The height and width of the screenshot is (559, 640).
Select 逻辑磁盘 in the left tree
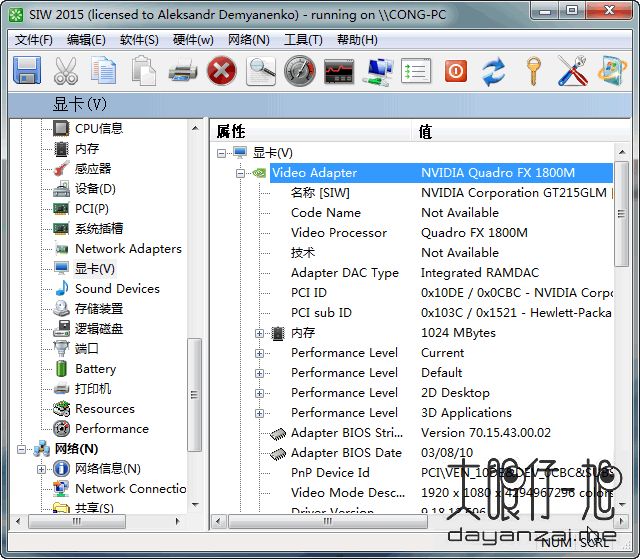99,328
